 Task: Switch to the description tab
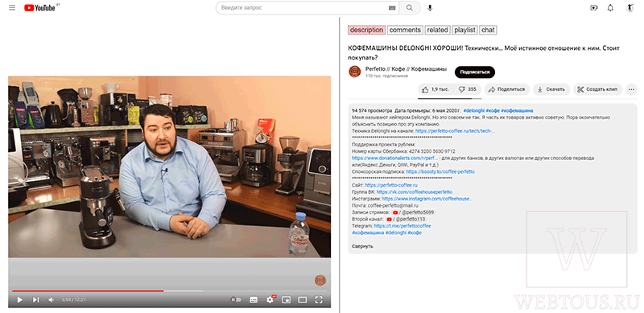pyautogui.click(x=366, y=30)
